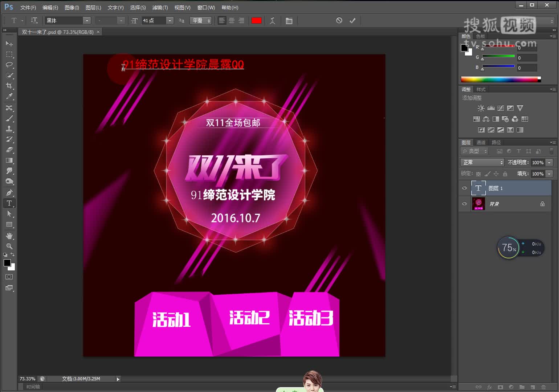
Task: Select the Horizontal Type tool
Action: click(9, 203)
